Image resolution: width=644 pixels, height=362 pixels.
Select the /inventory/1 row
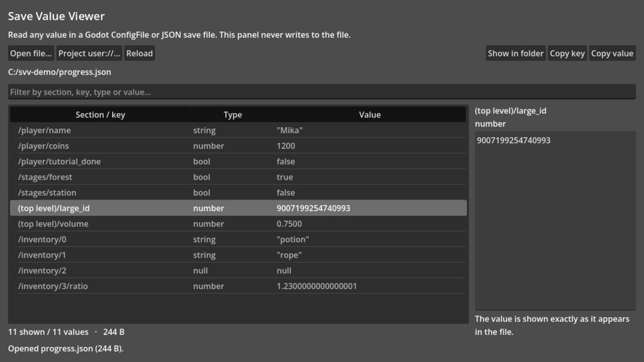coord(238,255)
